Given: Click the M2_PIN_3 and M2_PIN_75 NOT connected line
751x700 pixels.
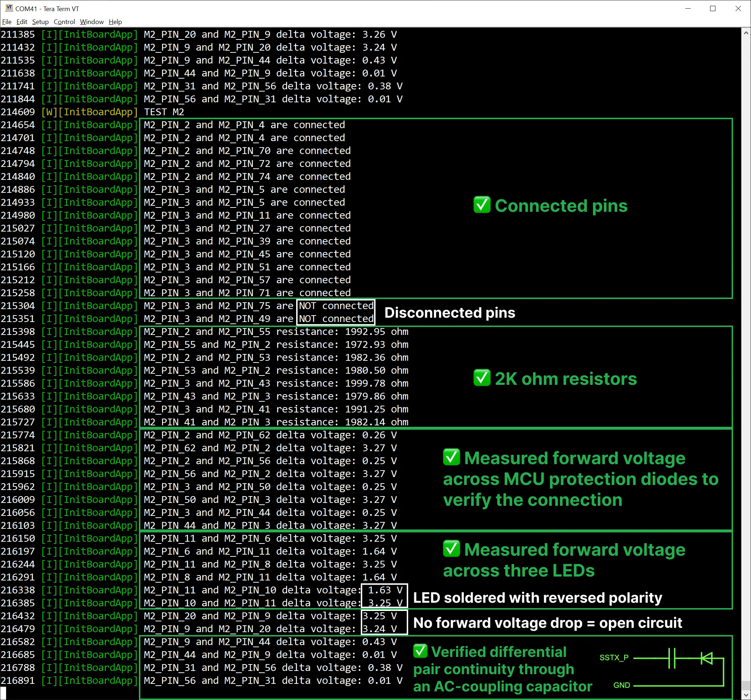Looking at the screenshot, I should [187, 305].
